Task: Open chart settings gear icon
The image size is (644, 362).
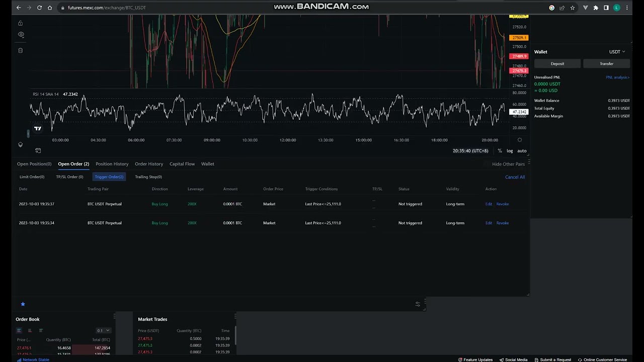Action: pos(520,140)
